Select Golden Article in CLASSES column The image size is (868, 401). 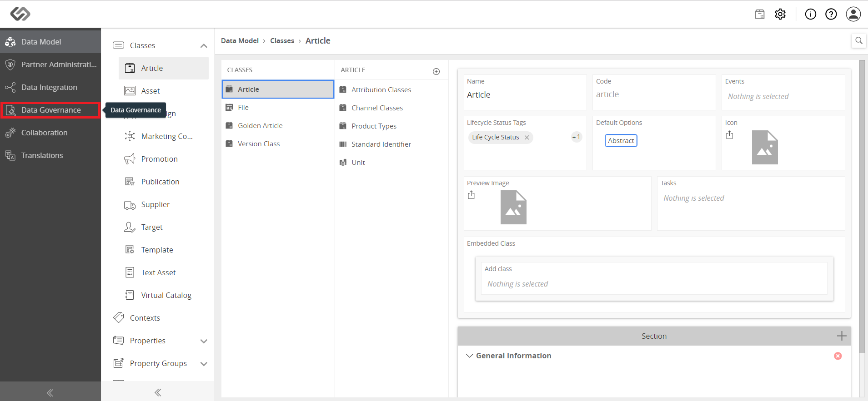(x=278, y=126)
